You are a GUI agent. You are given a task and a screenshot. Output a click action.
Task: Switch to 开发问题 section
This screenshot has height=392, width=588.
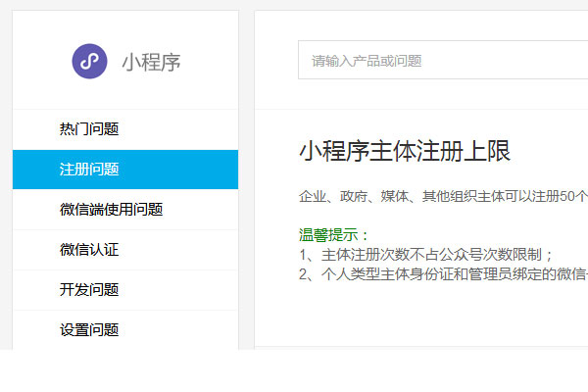[125, 290]
